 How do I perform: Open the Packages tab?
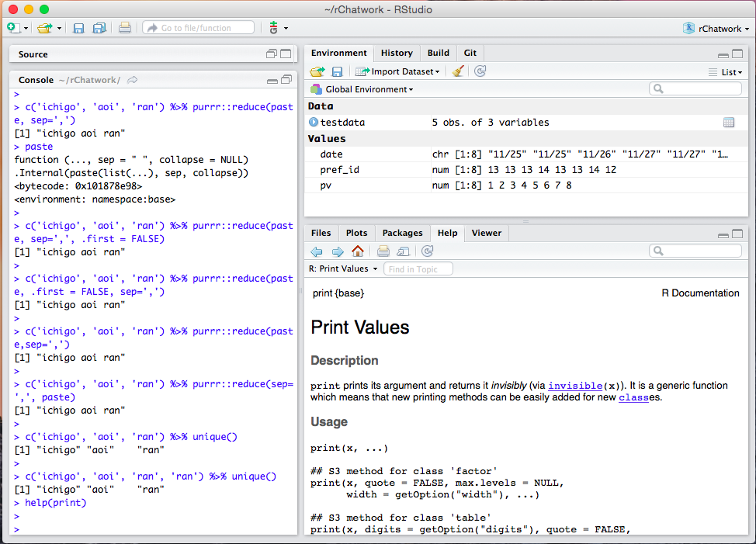click(x=403, y=234)
